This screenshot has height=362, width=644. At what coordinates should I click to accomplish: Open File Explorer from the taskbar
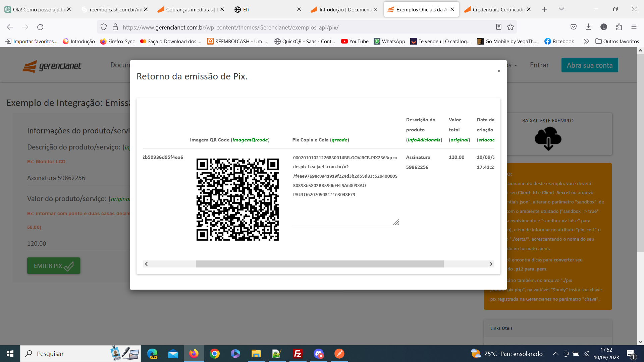click(x=256, y=354)
